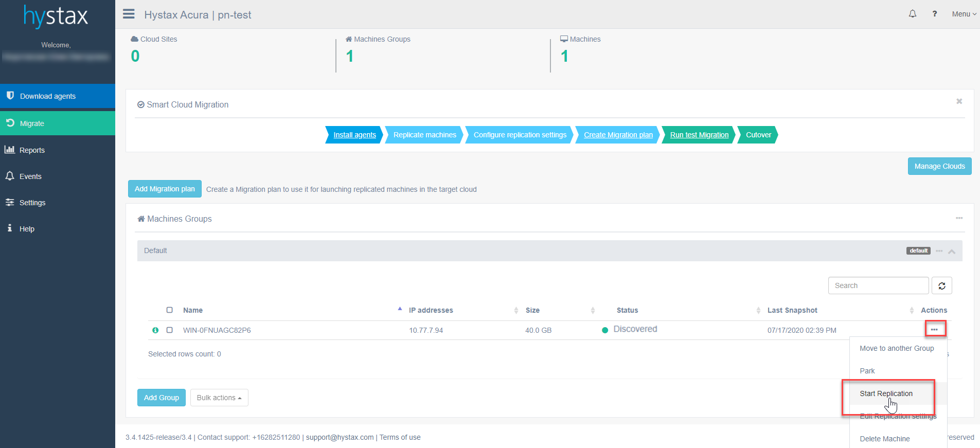Click the Cutover step
Viewport: 980px width, 448px height.
(x=758, y=135)
